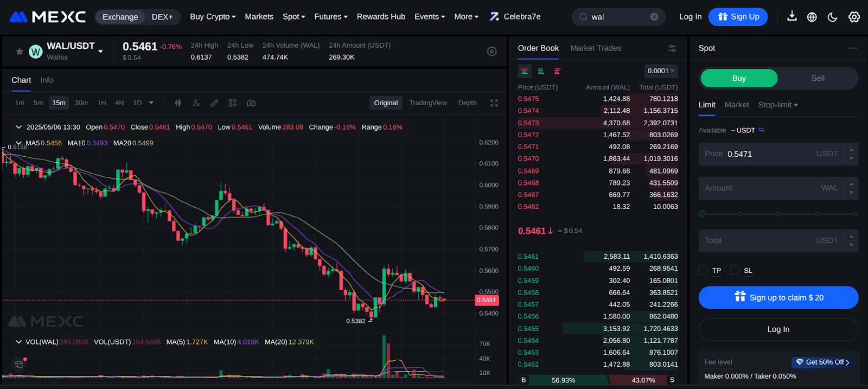The image size is (868, 389).
Task: Open the settings gear icon
Action: pyautogui.click(x=854, y=17)
